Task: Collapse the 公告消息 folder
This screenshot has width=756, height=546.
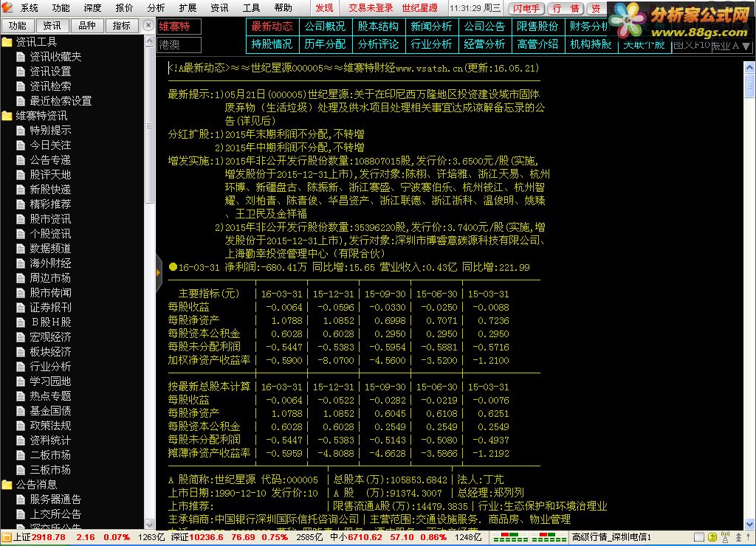Action: tap(7, 485)
